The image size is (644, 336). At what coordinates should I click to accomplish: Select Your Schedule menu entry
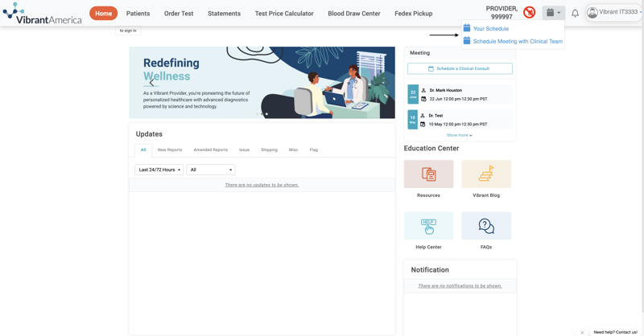pyautogui.click(x=491, y=29)
